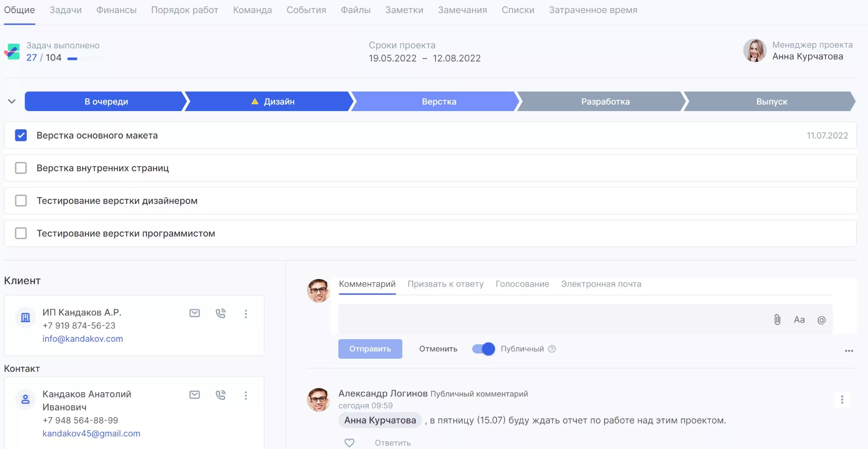
Task: Click inside the comment text field
Action: tap(551, 319)
